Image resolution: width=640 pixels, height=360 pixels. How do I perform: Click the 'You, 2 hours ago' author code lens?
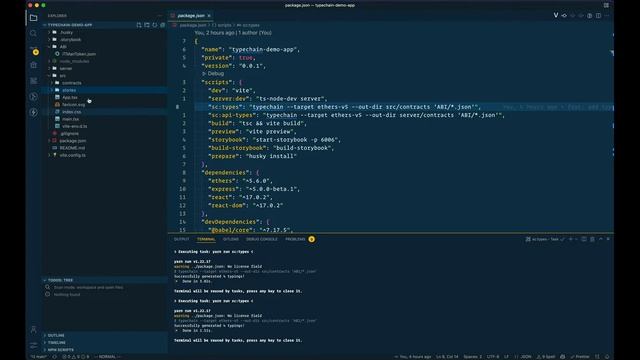point(233,33)
